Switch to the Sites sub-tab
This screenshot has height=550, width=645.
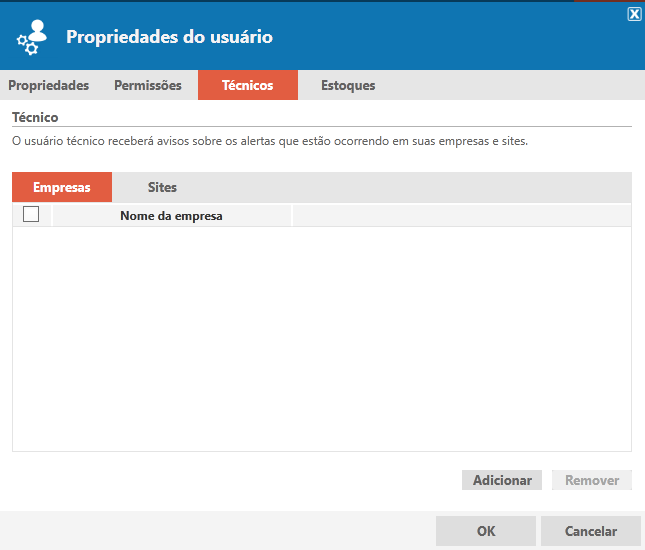click(x=162, y=187)
